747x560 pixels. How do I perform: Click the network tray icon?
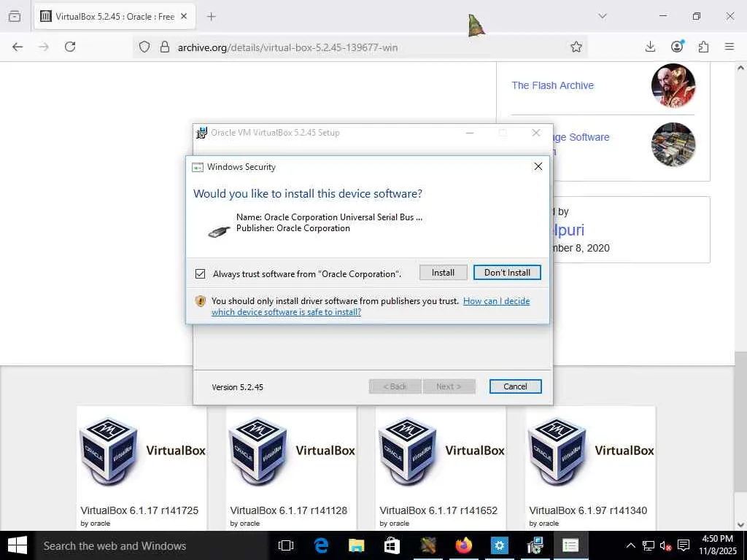click(649, 545)
